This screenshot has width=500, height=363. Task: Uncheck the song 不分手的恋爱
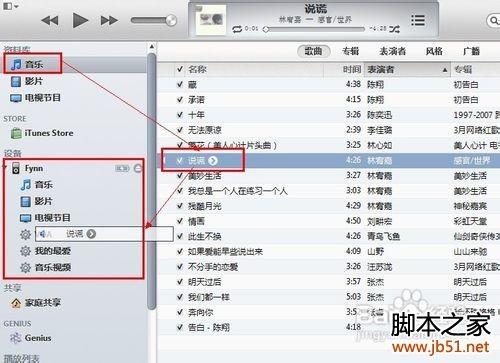click(180, 267)
